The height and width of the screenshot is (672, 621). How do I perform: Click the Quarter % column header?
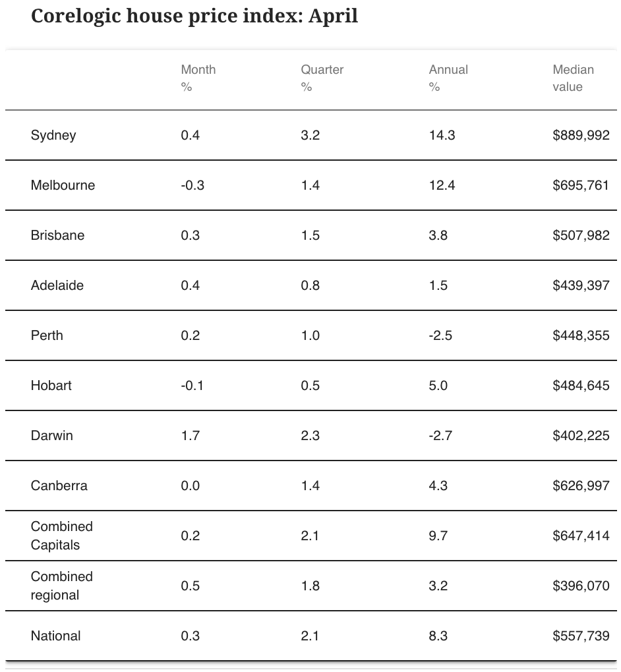click(x=322, y=78)
